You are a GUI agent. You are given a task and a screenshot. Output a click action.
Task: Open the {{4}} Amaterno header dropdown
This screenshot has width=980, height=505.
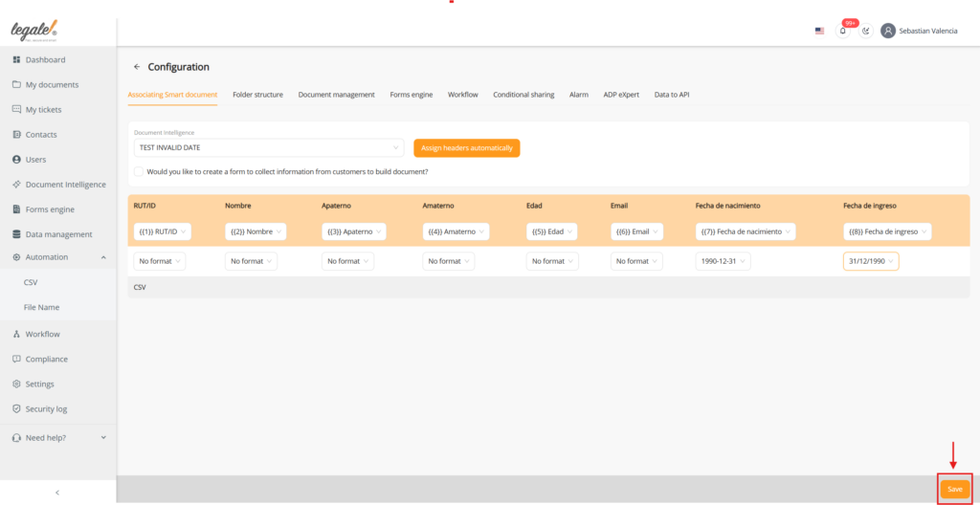(456, 231)
